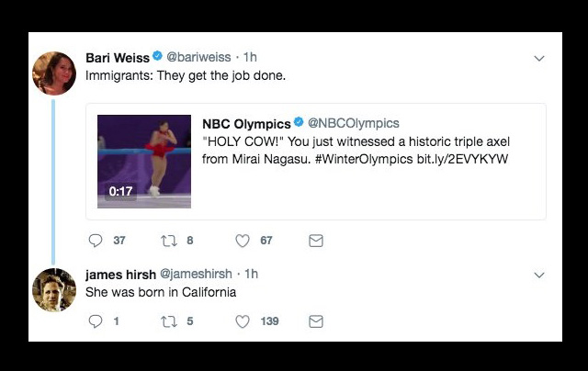Open the @bariweiss handle link
The image size is (588, 371).
pos(198,57)
